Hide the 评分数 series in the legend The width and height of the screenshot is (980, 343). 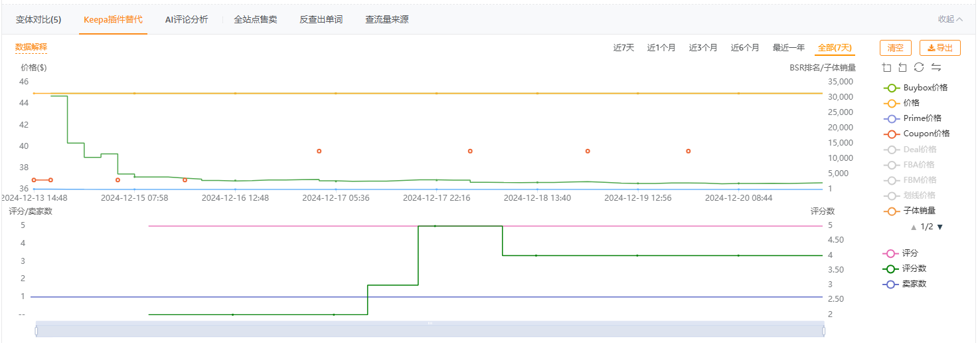coord(904,269)
